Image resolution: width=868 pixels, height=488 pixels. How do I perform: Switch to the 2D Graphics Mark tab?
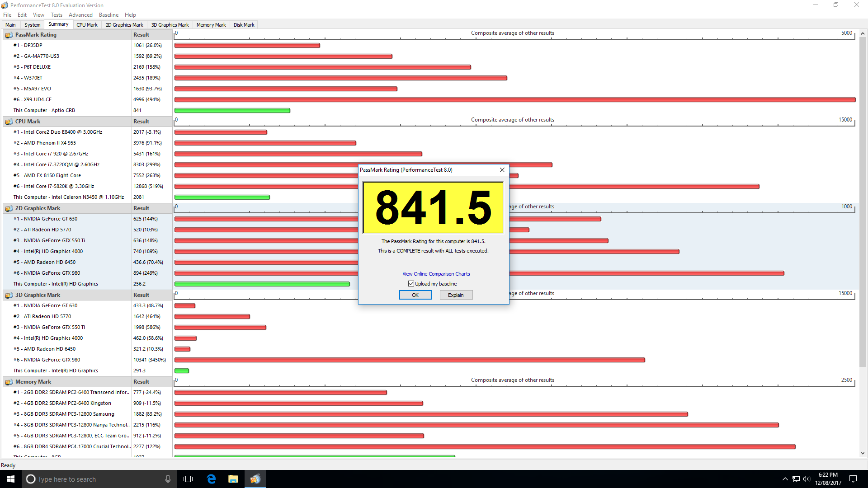click(x=124, y=25)
